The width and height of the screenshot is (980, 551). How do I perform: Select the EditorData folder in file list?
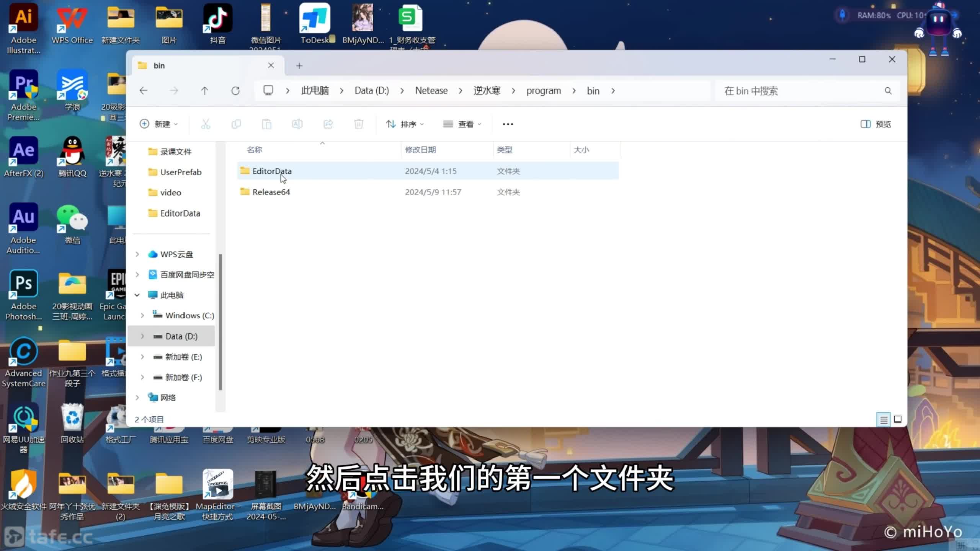[428, 171]
